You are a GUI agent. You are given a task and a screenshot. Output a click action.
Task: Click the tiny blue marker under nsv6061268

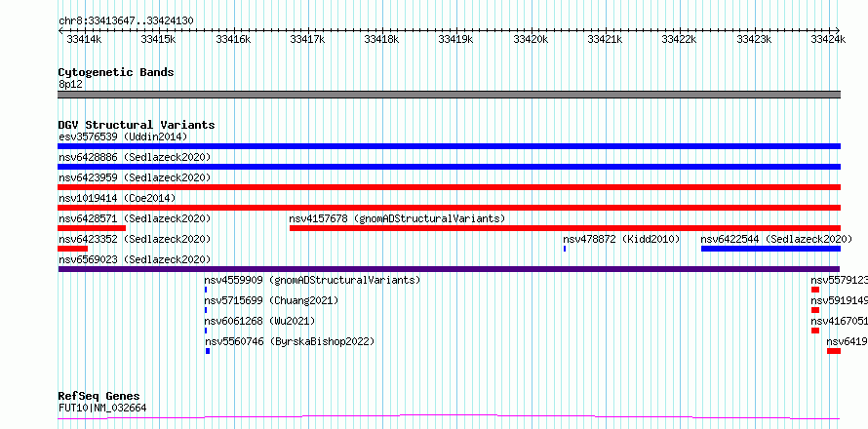click(206, 331)
